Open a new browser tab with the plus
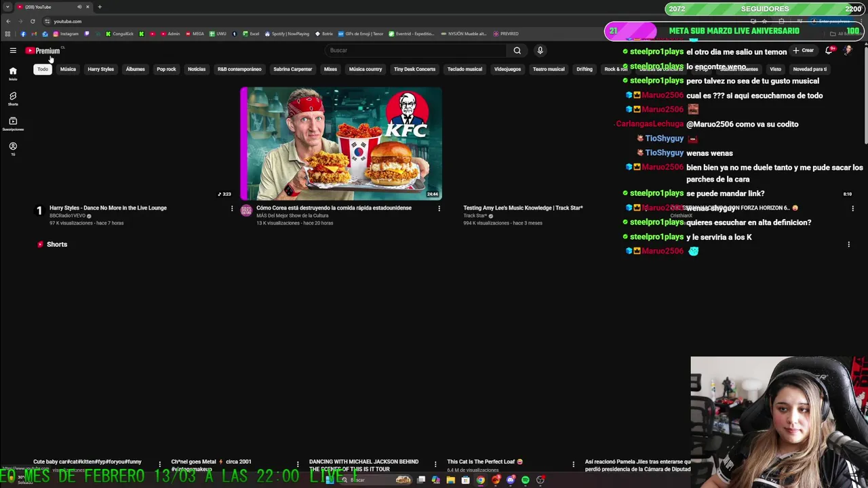This screenshot has width=868, height=488. (x=100, y=7)
